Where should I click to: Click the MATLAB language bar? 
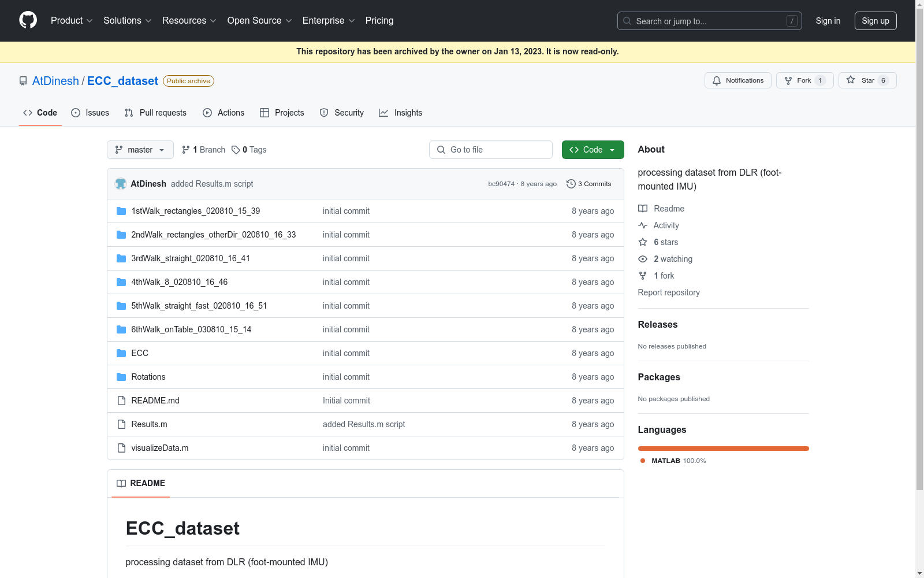[724, 449]
